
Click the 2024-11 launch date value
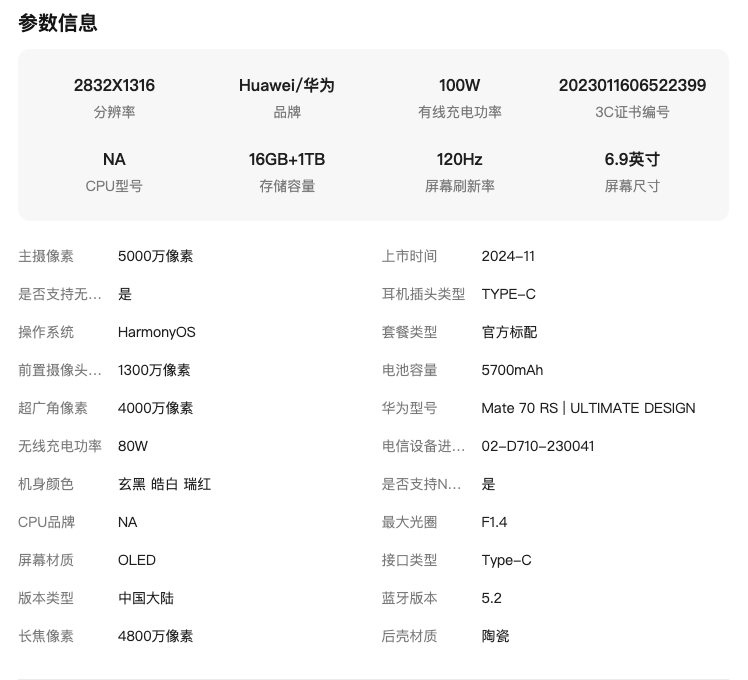tap(508, 256)
